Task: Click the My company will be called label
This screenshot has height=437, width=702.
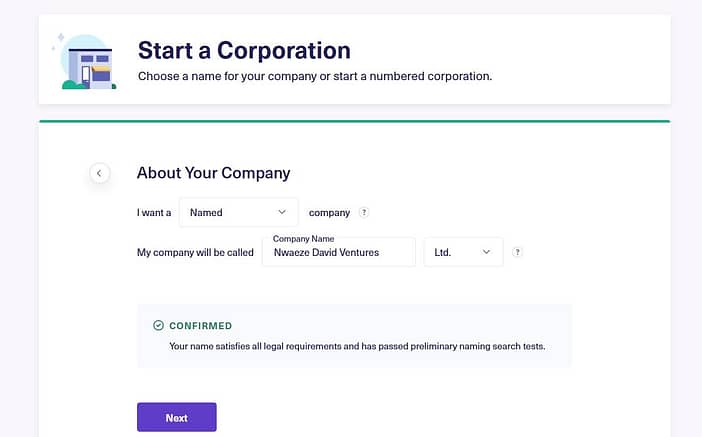Action: click(195, 253)
